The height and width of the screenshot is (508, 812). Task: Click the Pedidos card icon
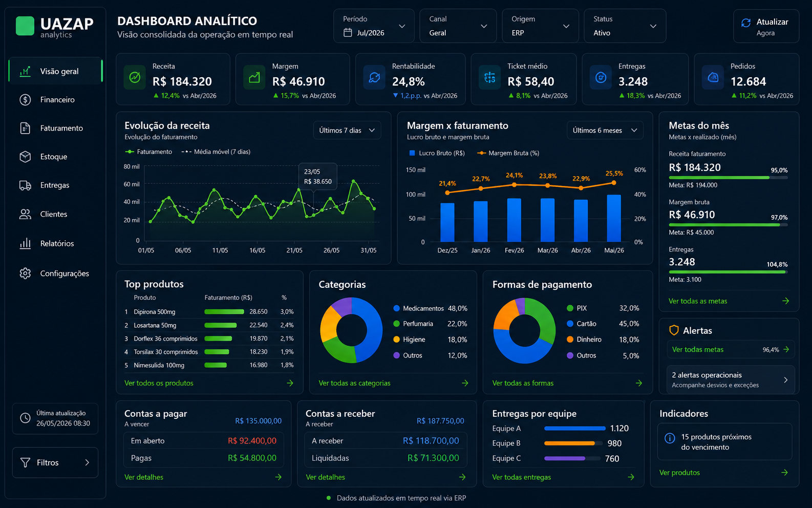tap(713, 77)
